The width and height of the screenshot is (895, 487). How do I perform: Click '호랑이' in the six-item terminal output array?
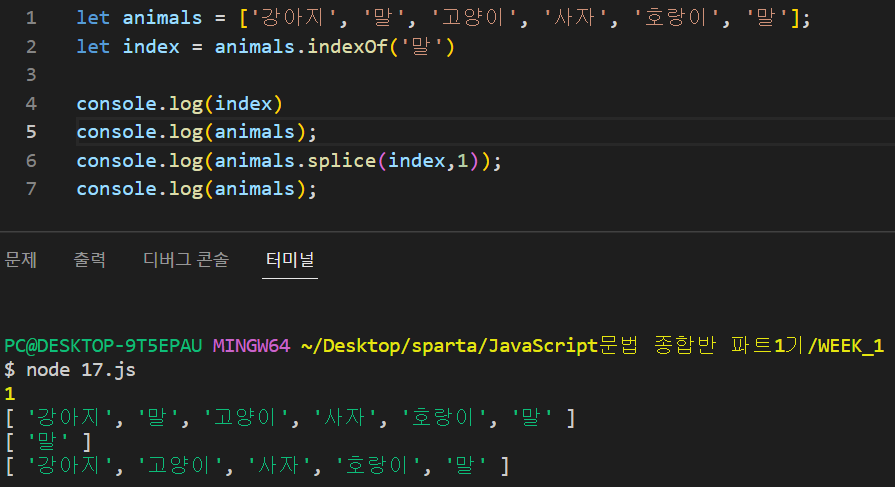click(443, 417)
